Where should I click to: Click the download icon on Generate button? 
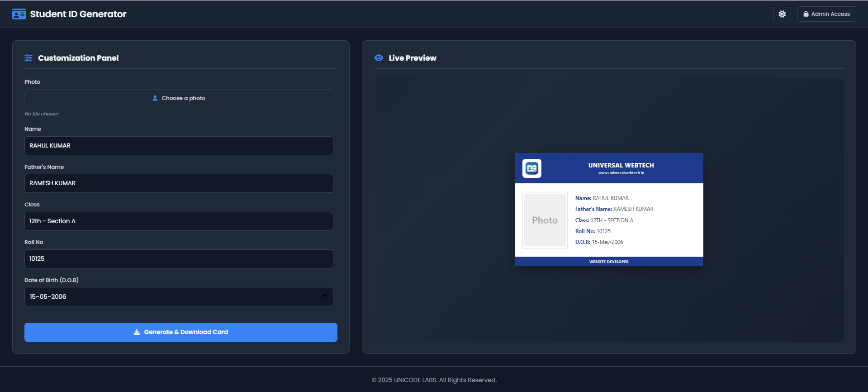click(x=137, y=332)
